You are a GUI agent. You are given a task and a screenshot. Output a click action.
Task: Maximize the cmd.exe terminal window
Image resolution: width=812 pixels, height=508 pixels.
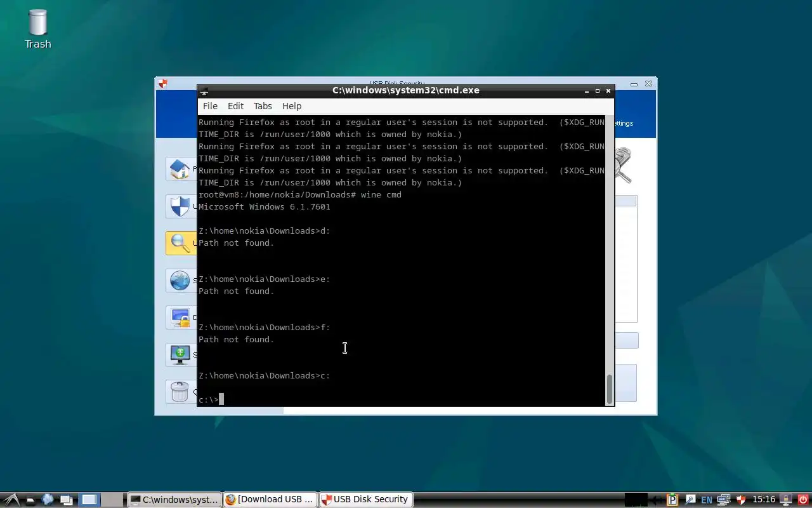tap(597, 91)
